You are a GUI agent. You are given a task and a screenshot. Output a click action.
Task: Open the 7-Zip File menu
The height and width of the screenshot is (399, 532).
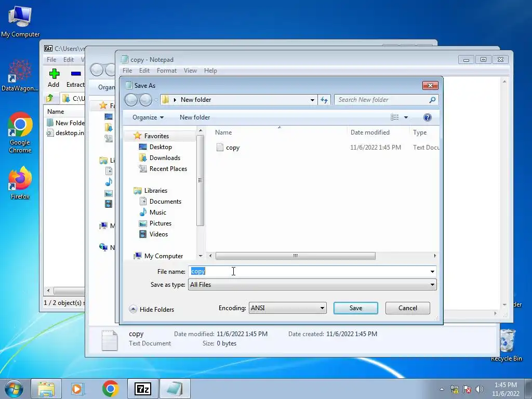(51, 60)
